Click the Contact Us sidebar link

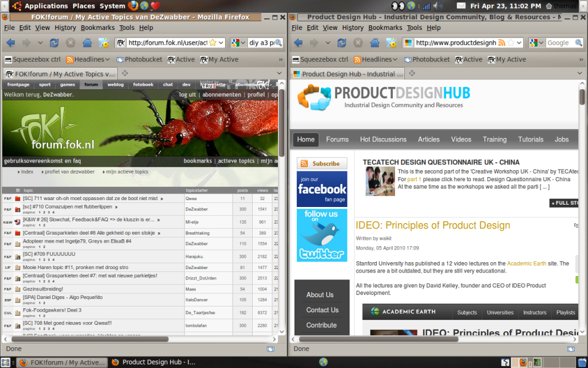tap(322, 310)
